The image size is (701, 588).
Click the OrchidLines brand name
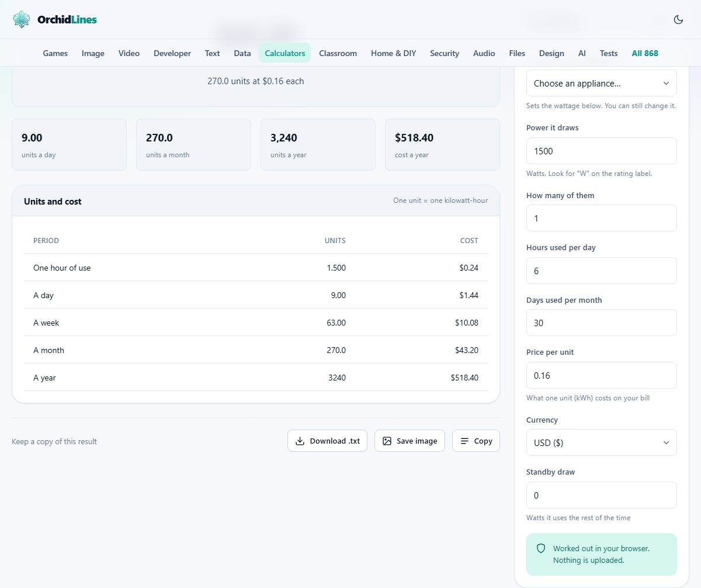(67, 19)
